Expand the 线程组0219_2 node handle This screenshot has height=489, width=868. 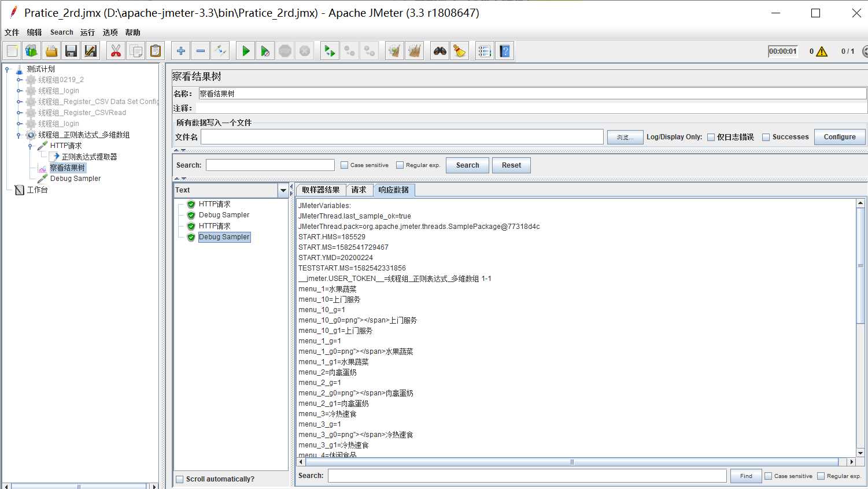pyautogui.click(x=19, y=80)
